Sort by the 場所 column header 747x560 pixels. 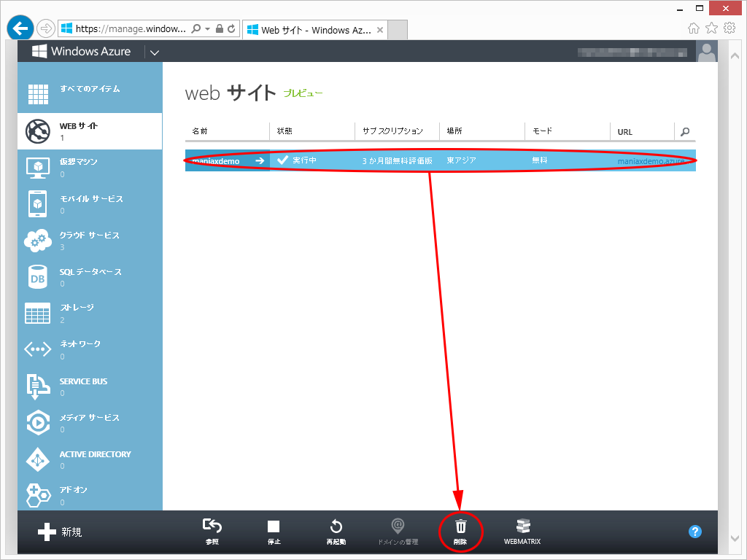click(454, 131)
